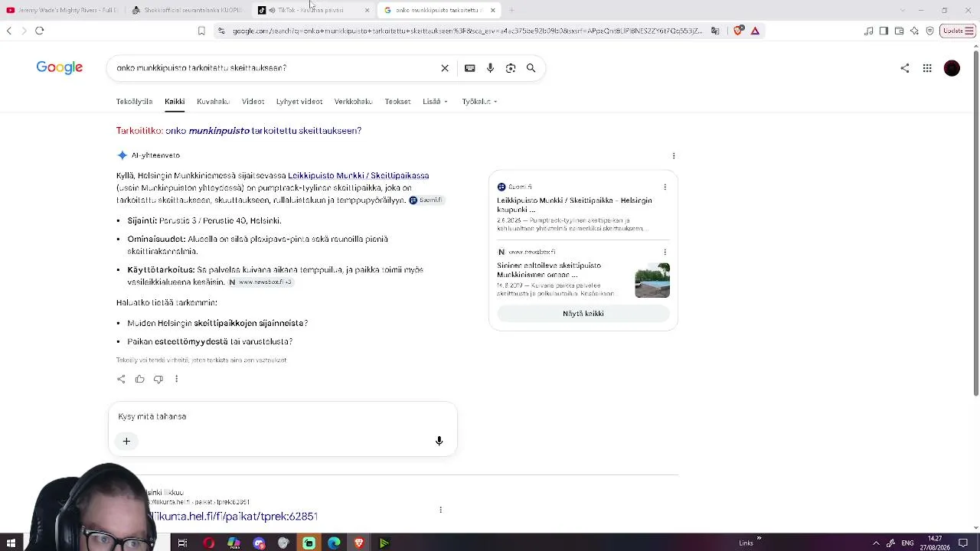This screenshot has height=551, width=980.
Task: Close the TikTok browser tab
Action: click(x=367, y=10)
